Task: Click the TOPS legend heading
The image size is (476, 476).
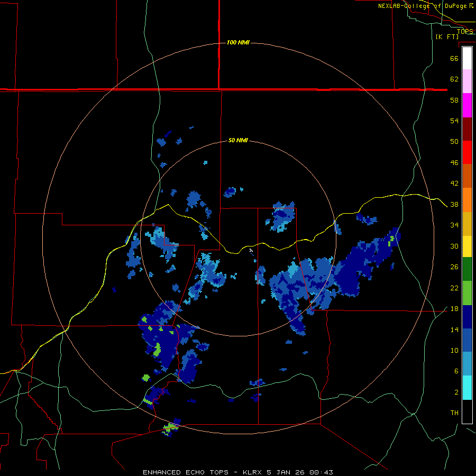Action: pos(465,31)
